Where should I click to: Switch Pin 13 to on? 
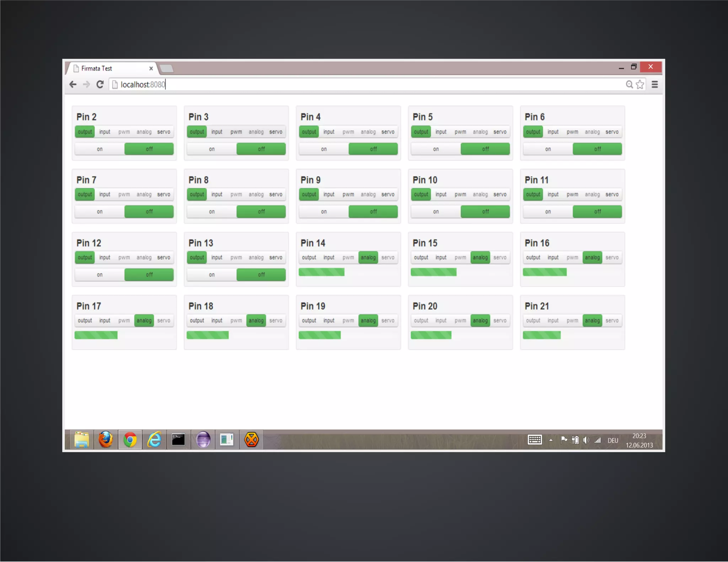(x=212, y=275)
